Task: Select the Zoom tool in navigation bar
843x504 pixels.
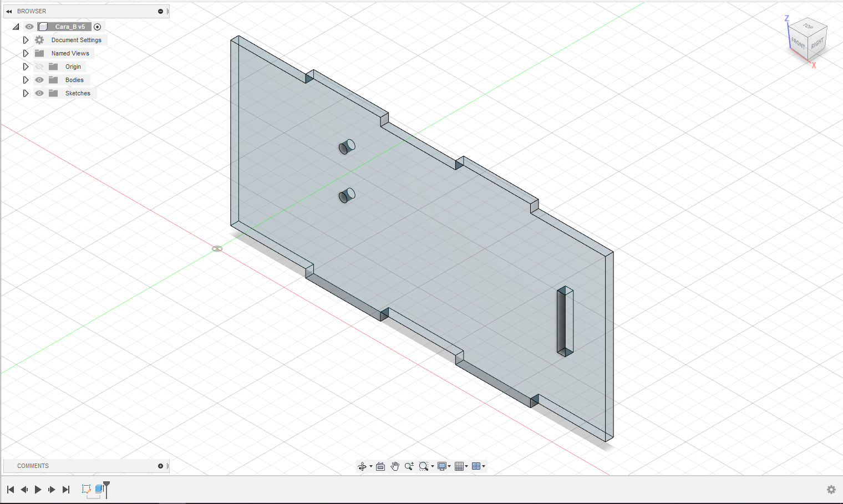Action: click(x=409, y=466)
